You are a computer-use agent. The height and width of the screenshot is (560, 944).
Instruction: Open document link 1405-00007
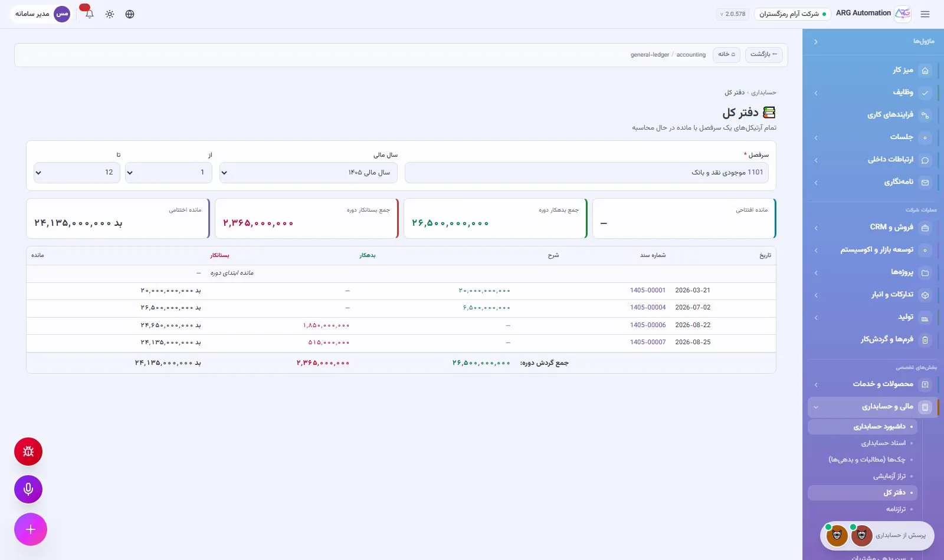tap(648, 342)
